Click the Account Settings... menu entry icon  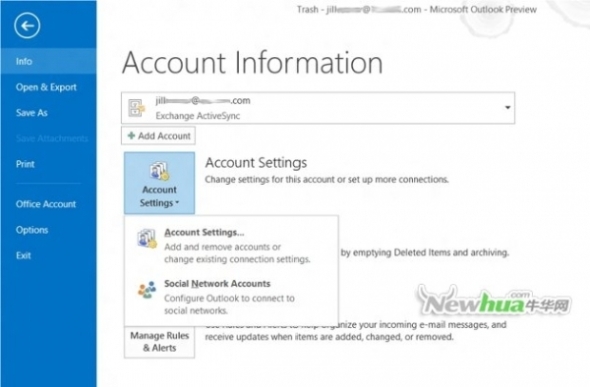147,238
